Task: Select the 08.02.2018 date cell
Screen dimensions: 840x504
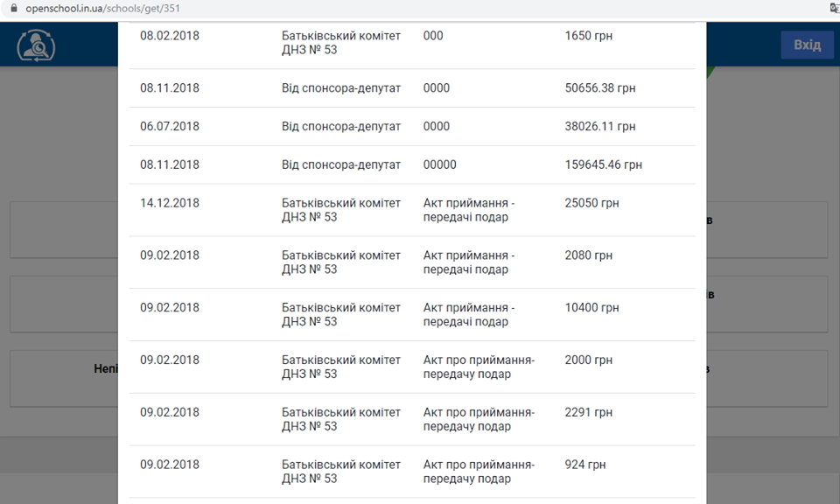Action: [x=170, y=36]
